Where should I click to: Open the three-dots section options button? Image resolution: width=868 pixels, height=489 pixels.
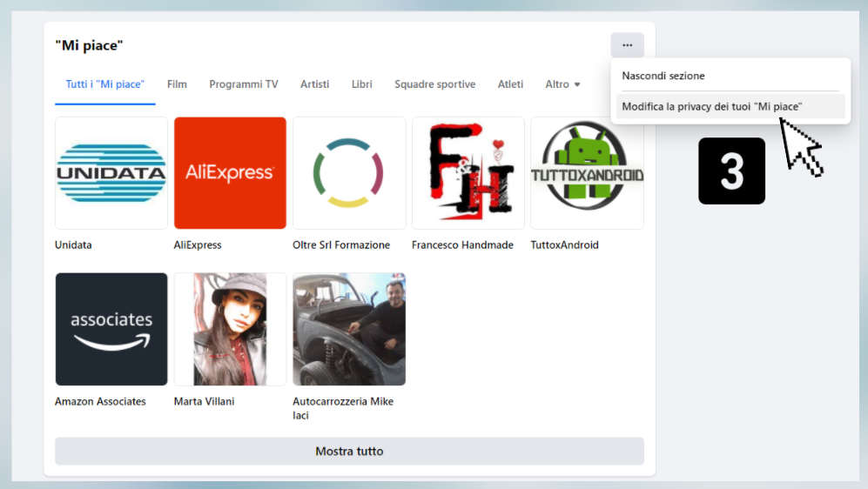click(627, 45)
